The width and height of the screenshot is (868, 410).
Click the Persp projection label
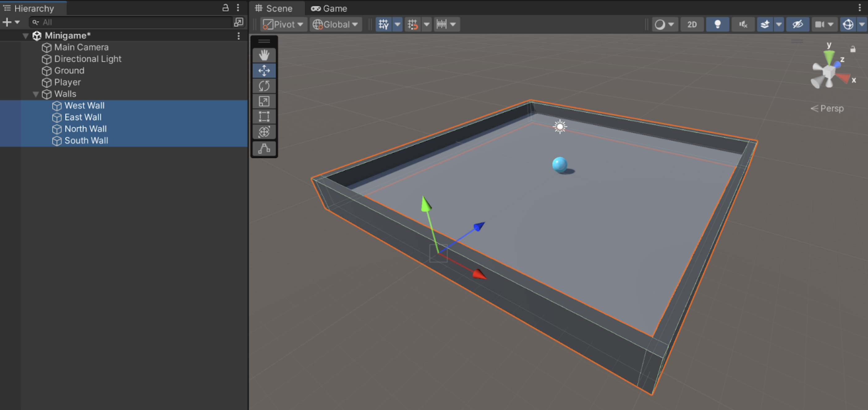point(831,108)
